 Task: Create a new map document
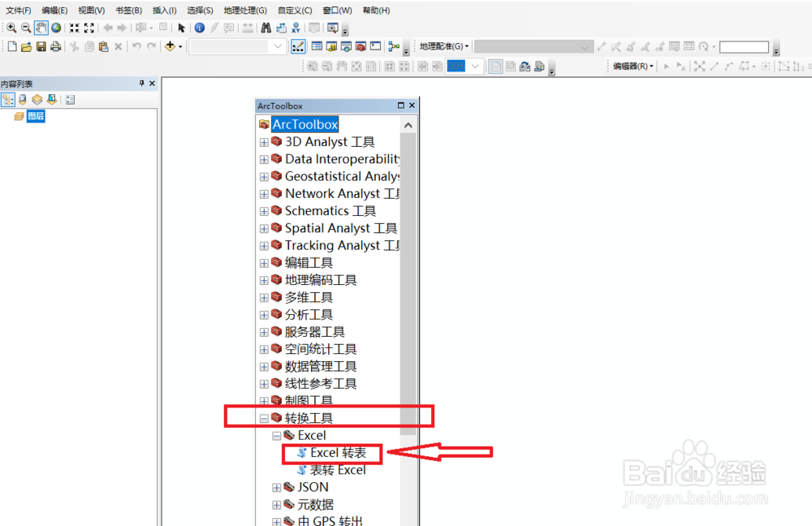(x=12, y=46)
